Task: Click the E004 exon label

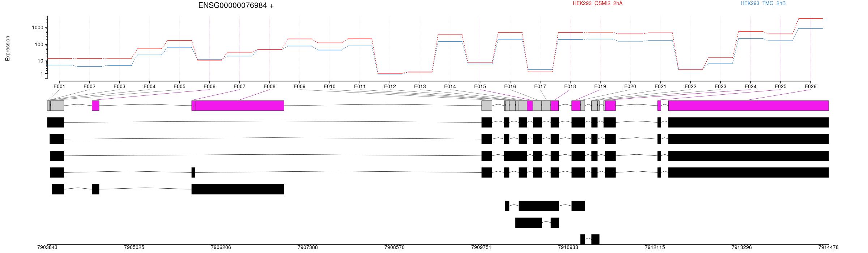Action: click(x=149, y=86)
